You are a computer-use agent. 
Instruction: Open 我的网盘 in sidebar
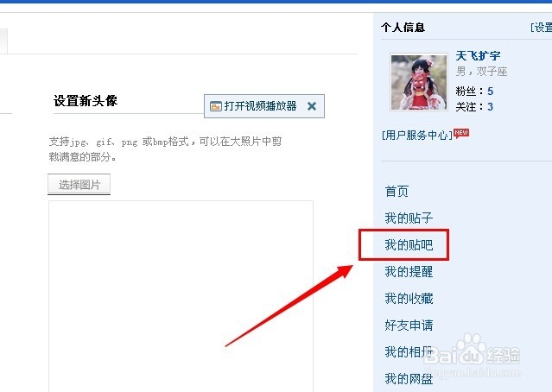pyautogui.click(x=409, y=379)
